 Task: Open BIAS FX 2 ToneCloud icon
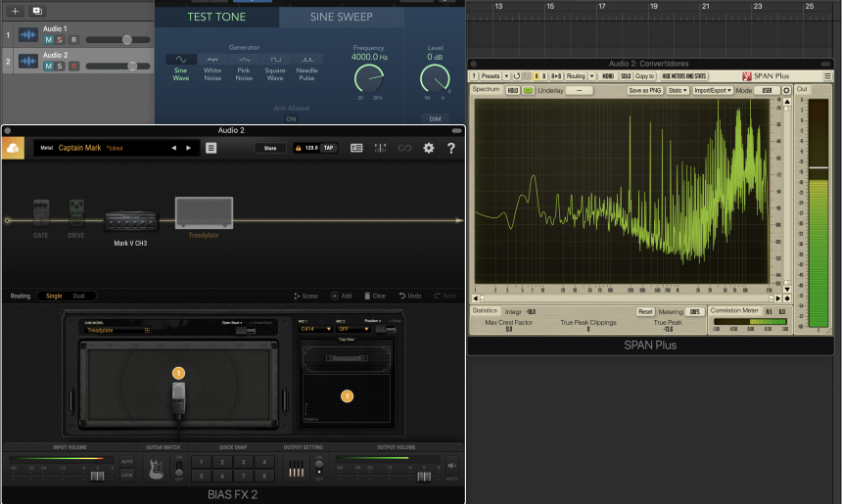point(13,148)
